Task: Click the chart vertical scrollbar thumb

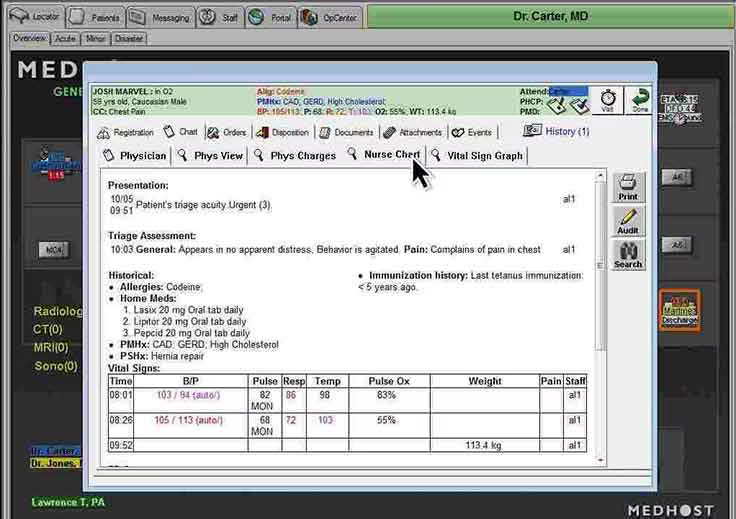Action: click(600, 266)
